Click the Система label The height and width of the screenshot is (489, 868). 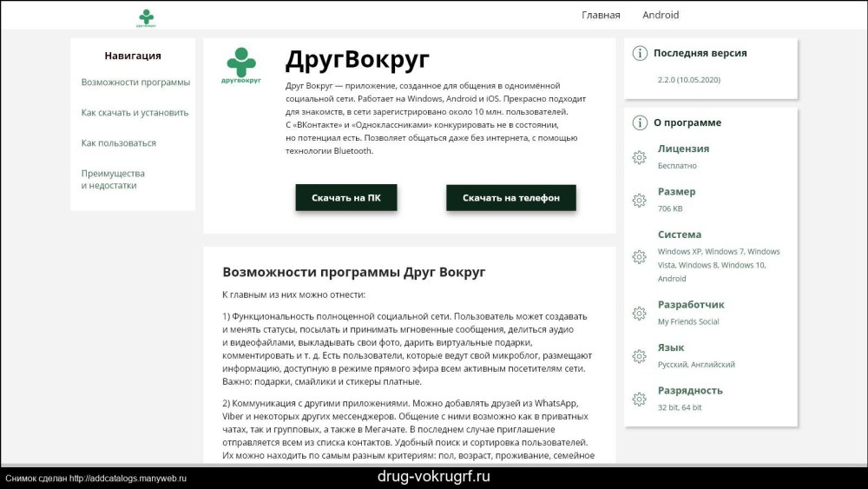680,235
